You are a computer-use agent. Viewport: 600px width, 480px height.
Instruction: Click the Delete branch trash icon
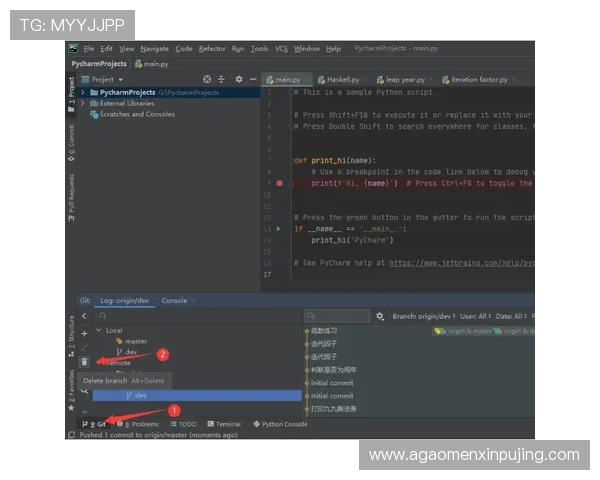click(85, 361)
